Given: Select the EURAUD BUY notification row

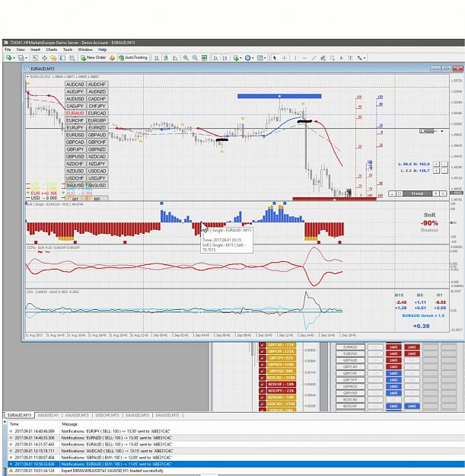Looking at the screenshot, I should [235, 464].
